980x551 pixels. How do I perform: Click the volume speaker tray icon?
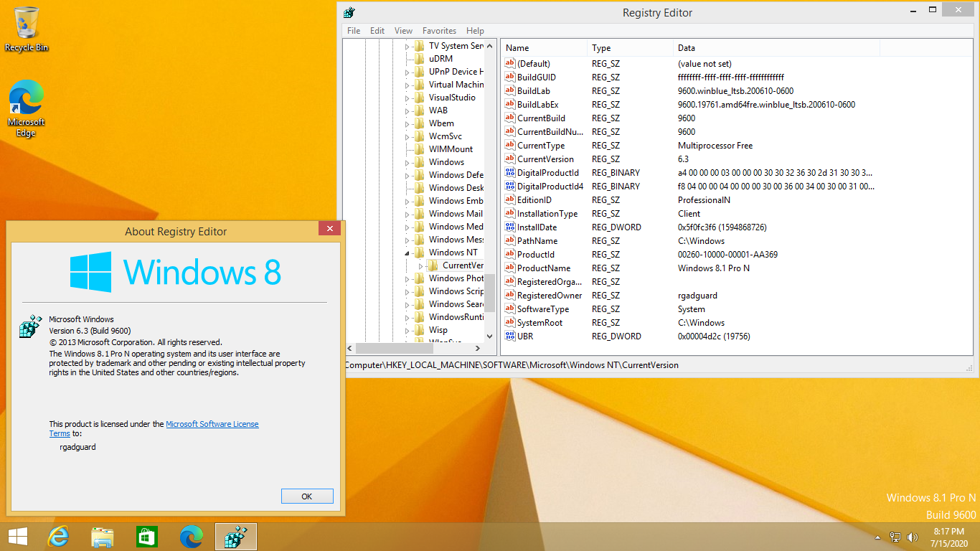tap(913, 537)
